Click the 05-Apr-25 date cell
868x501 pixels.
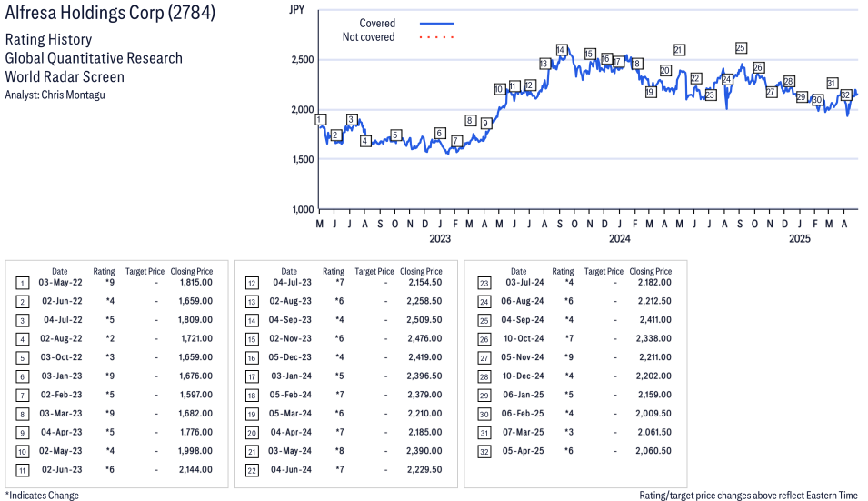(524, 451)
